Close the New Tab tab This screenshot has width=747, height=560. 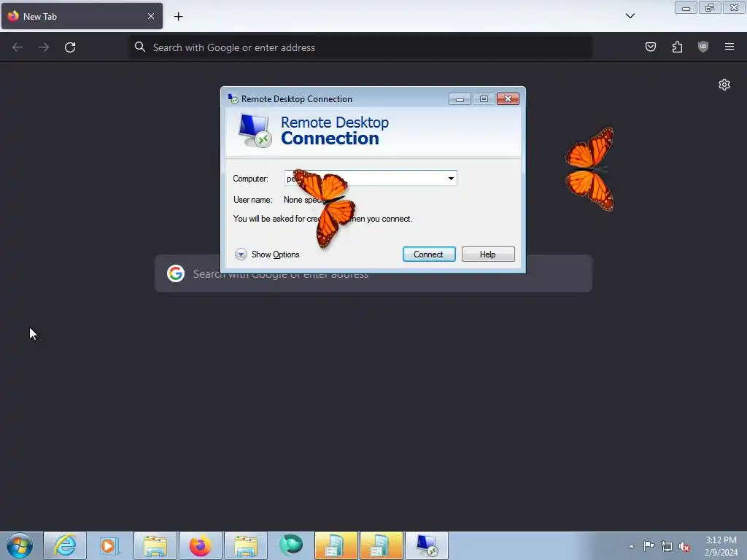coord(150,16)
